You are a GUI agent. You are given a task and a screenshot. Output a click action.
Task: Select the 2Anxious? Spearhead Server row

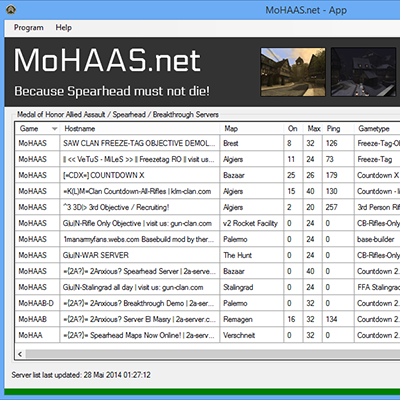point(207,271)
